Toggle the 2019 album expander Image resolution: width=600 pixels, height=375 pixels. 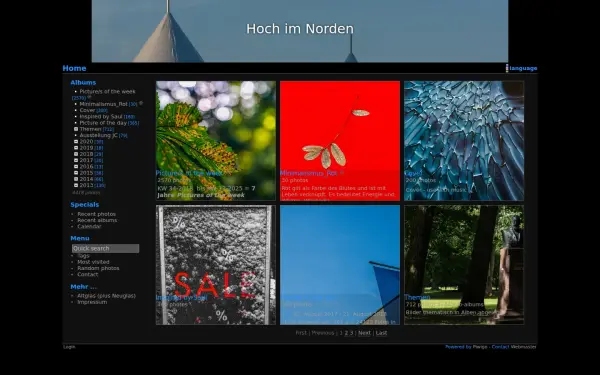coord(76,148)
